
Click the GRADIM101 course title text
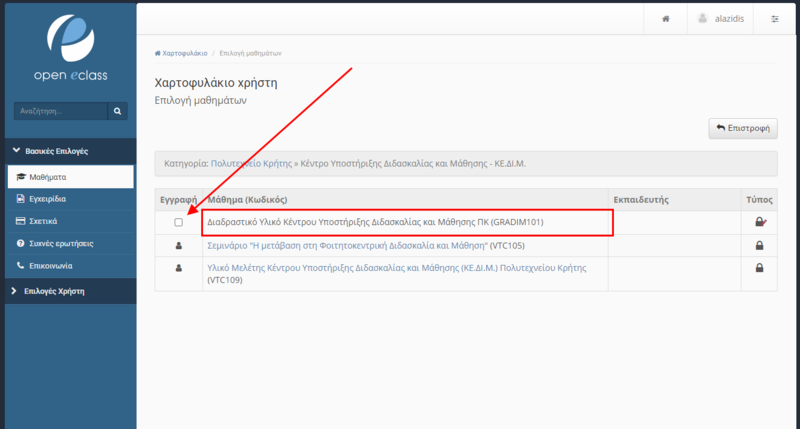pos(375,222)
